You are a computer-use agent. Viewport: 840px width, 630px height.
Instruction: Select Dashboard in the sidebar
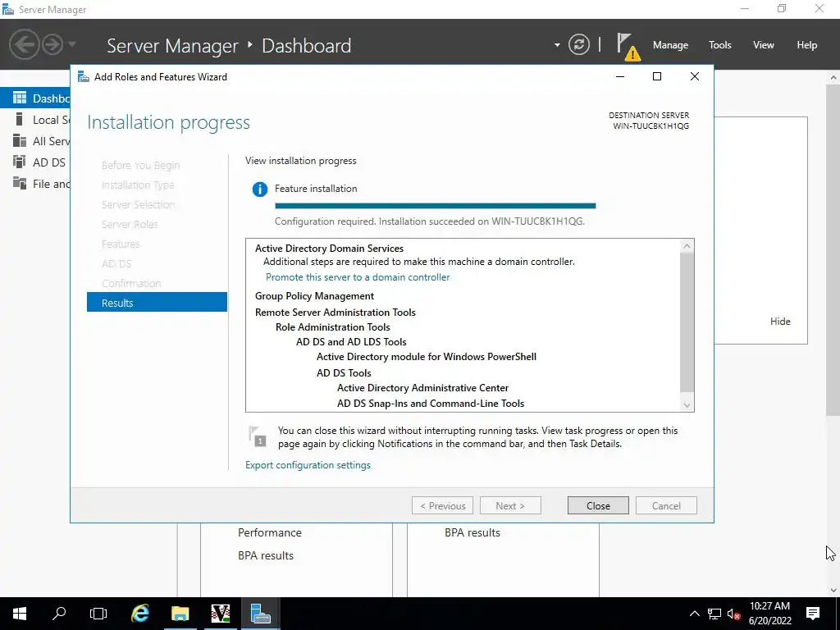pyautogui.click(x=35, y=98)
